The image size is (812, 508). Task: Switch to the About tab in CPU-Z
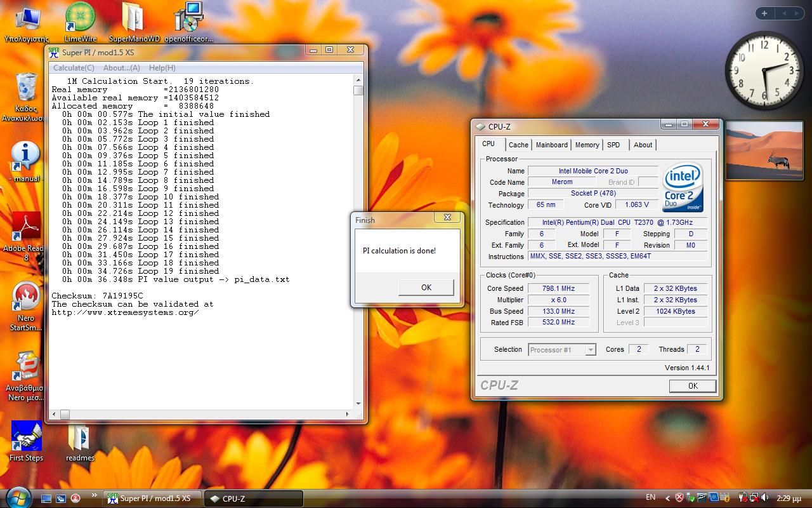point(643,145)
